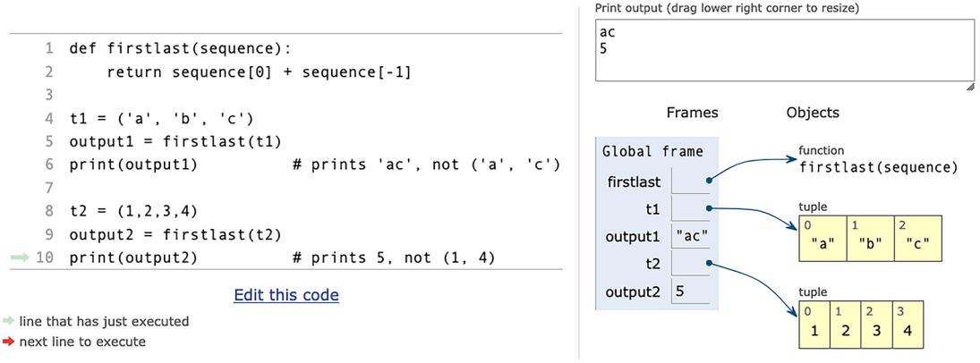Click the firstlast pointer dot in Global frame
This screenshot has height=363, width=980.
click(708, 181)
